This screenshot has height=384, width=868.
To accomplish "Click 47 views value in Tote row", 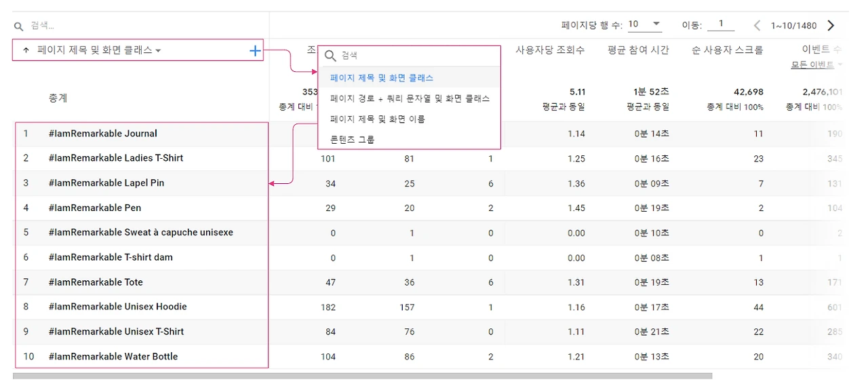I will (x=330, y=282).
